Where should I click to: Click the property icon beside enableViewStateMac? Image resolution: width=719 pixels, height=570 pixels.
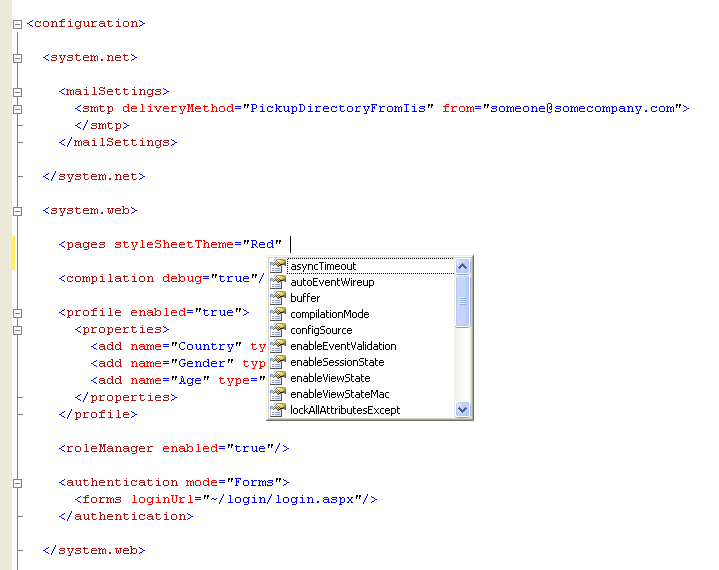pos(277,394)
